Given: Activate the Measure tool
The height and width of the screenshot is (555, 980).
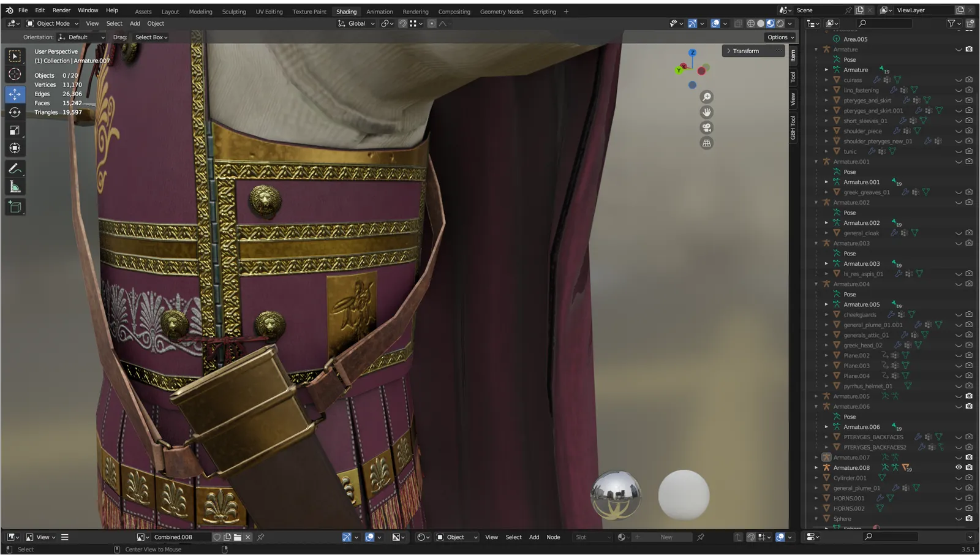Looking at the screenshot, I should tap(15, 187).
